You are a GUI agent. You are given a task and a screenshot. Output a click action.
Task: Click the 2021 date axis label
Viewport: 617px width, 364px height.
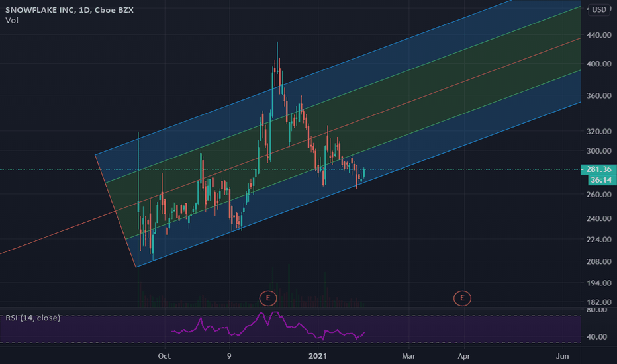(x=318, y=356)
